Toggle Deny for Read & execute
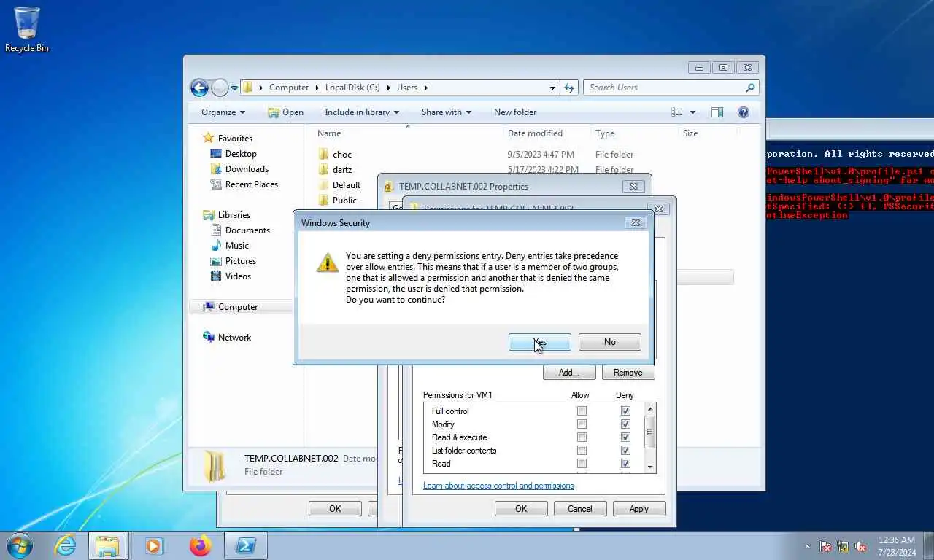The height and width of the screenshot is (560, 934). pyautogui.click(x=625, y=437)
